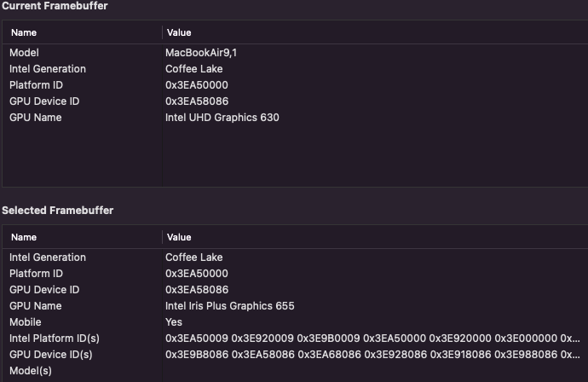The image size is (588, 382).
Task: Select Platform ID row in Selected Framebuffer
Action: (296, 273)
